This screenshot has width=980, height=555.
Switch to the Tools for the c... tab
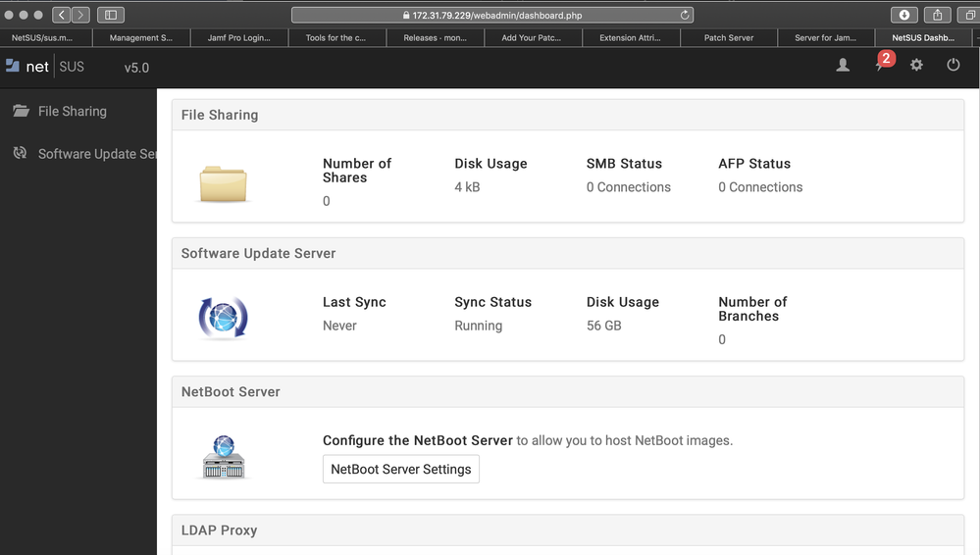[x=336, y=37]
